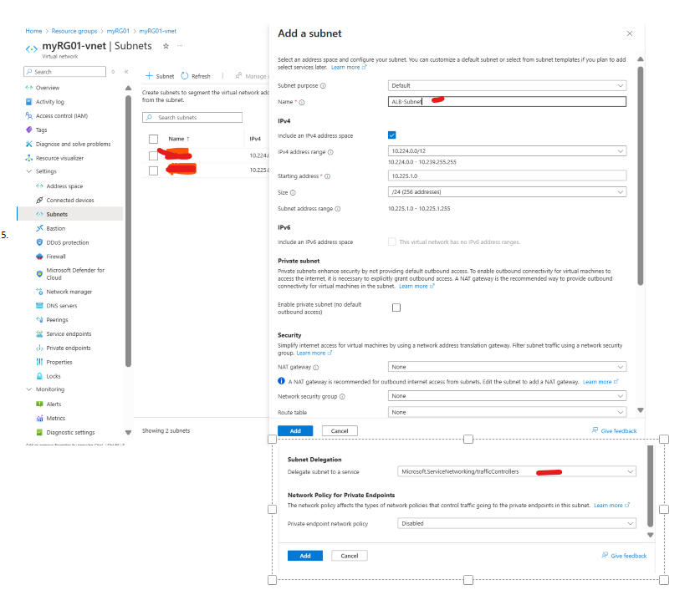Click info icon next to Subnet purpose
This screenshot has width=700, height=595.
323,85
